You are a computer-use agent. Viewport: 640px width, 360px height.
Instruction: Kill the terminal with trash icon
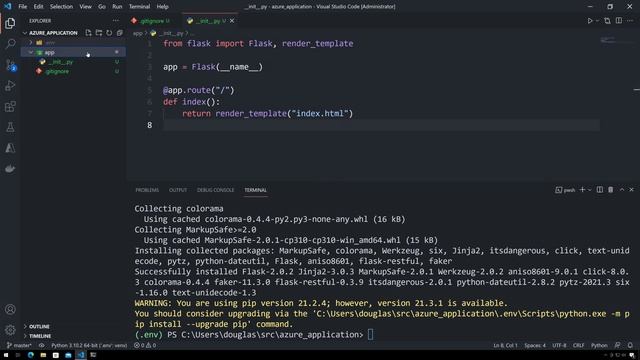point(611,190)
